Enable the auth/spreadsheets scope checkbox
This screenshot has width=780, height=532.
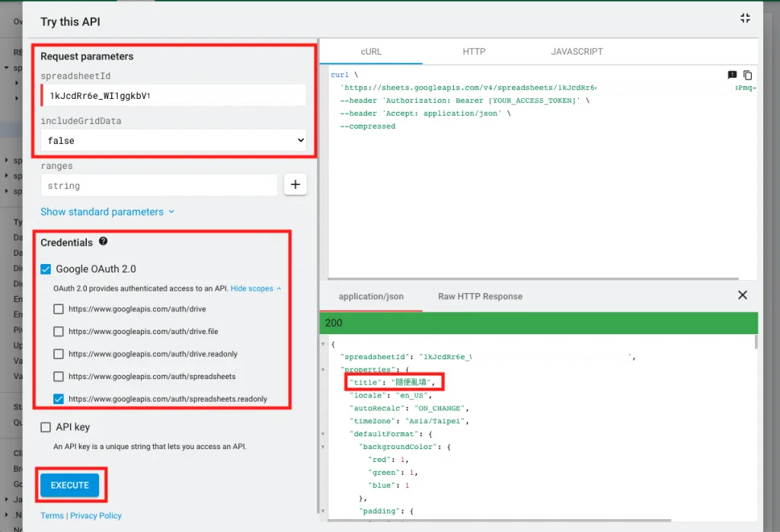(59, 377)
